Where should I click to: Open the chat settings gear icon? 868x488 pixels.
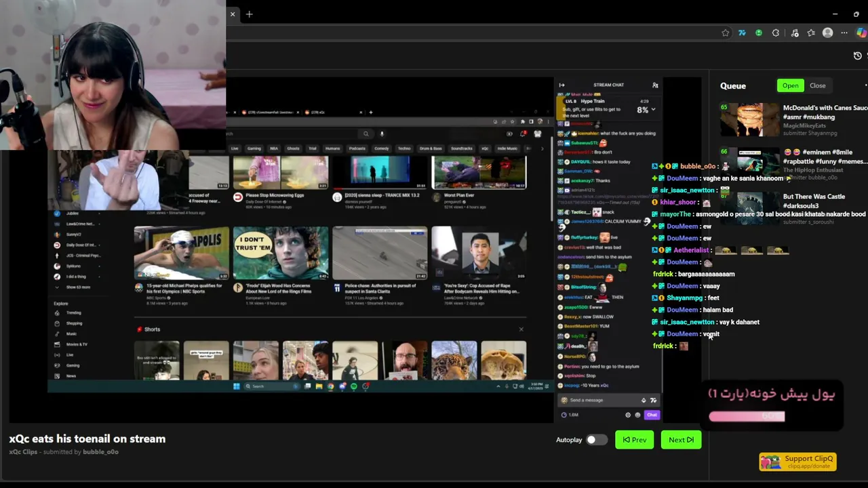[628, 415]
